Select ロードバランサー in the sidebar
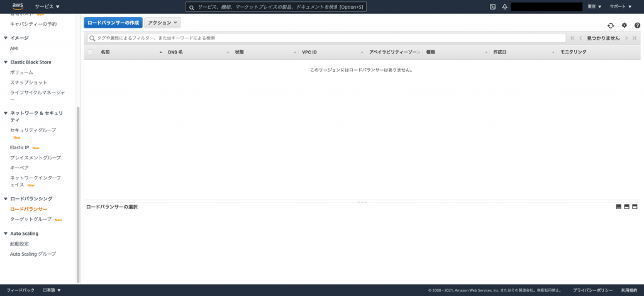The height and width of the screenshot is (296, 644). (x=29, y=209)
